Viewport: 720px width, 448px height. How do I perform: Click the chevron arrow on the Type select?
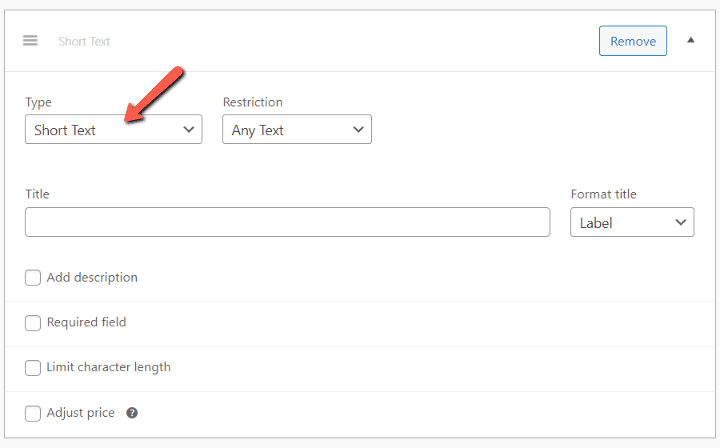click(188, 130)
